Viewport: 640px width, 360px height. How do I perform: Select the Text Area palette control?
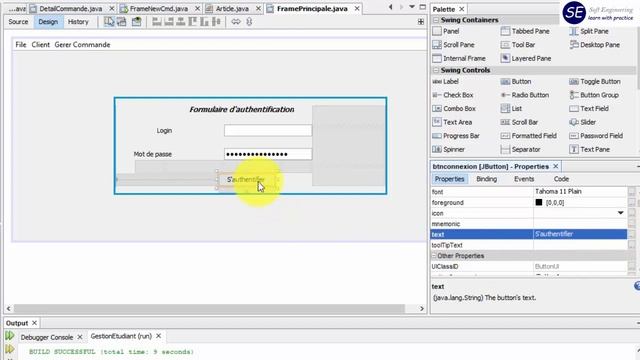pyautogui.click(x=452, y=122)
